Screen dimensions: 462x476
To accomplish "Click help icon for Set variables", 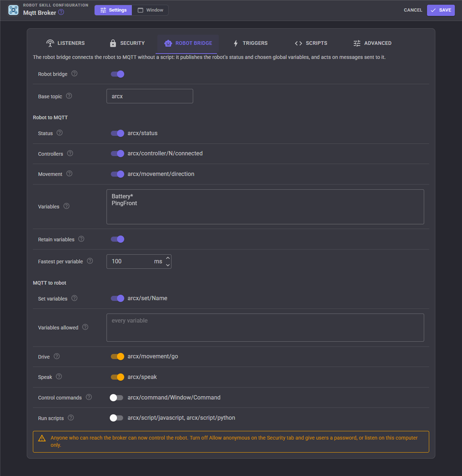I will pos(74,298).
